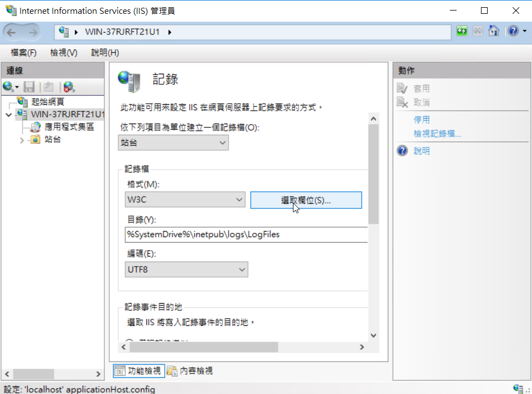The width and height of the screenshot is (532, 394).
Task: Click the down arrow of vertical scrollbar
Action: point(373,335)
